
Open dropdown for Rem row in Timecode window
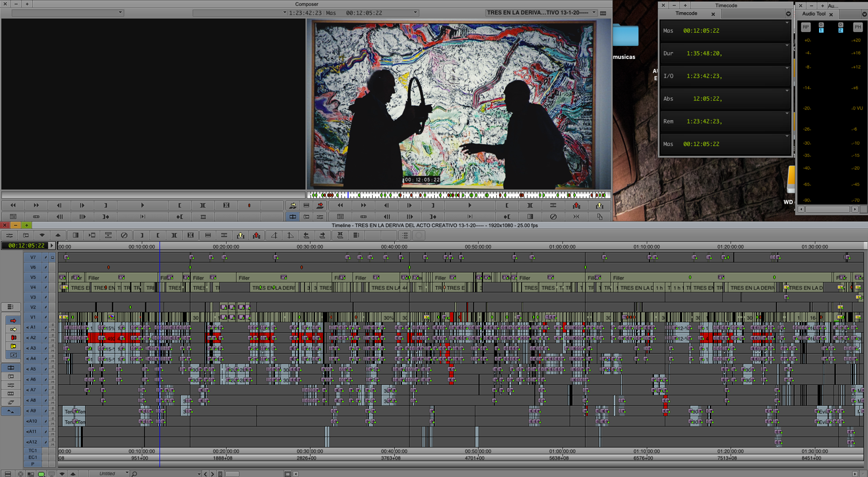[787, 114]
